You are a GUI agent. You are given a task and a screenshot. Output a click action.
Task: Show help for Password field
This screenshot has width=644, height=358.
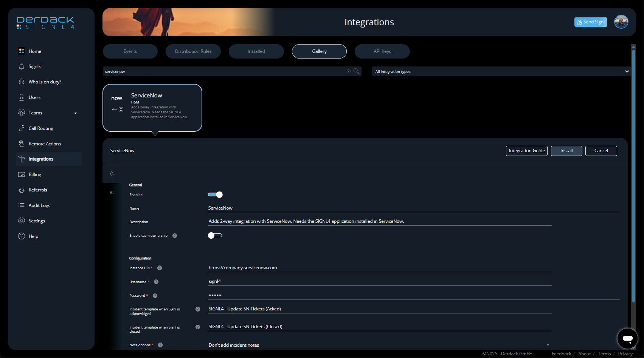click(155, 296)
